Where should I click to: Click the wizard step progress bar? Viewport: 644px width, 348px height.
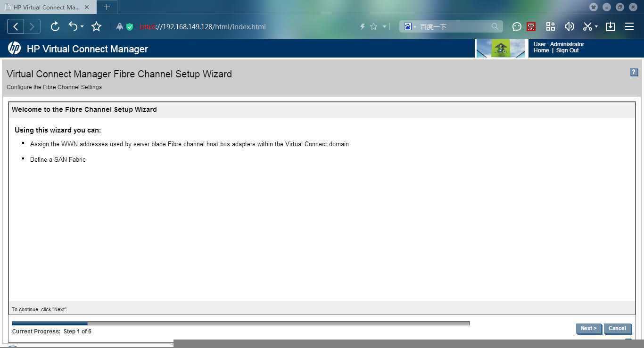(240, 323)
